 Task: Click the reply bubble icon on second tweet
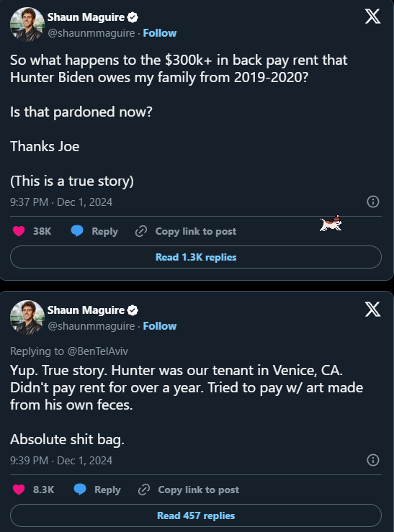click(x=80, y=490)
